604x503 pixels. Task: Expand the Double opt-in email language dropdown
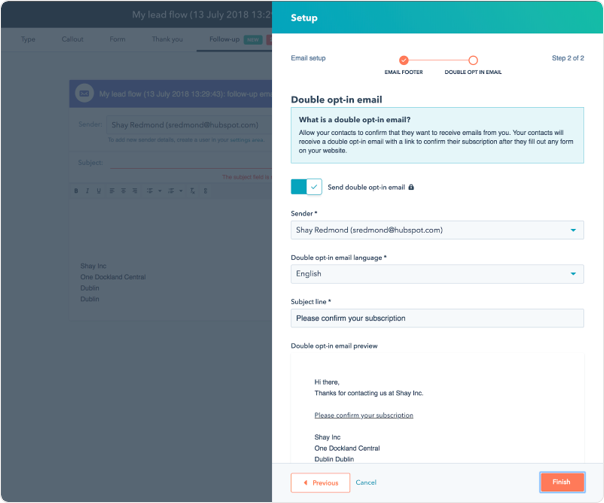437,273
